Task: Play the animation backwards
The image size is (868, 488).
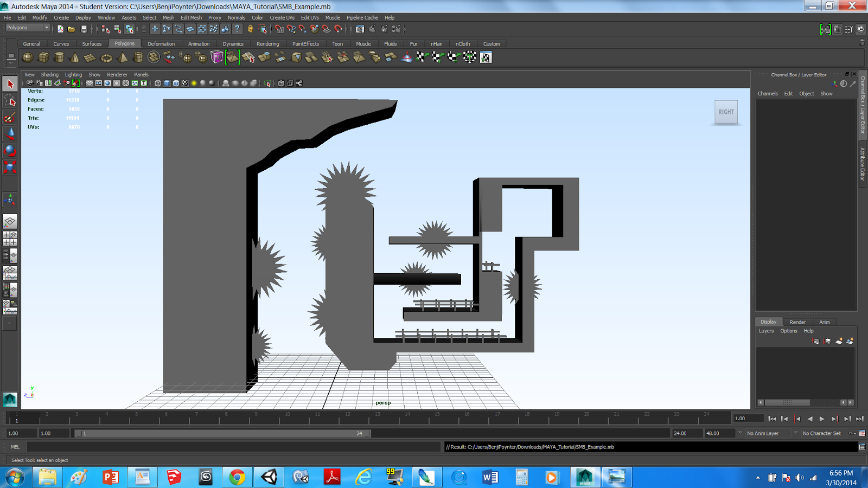Action: (x=809, y=419)
